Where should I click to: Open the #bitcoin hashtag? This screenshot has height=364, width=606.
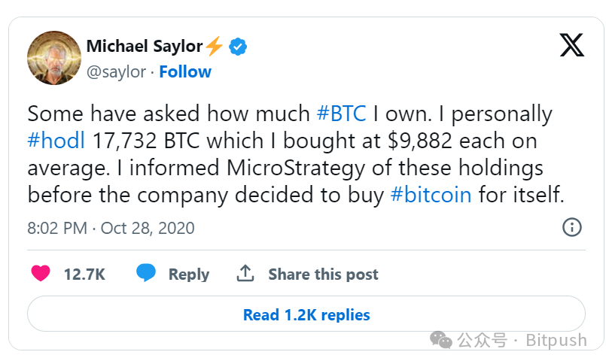click(x=431, y=195)
